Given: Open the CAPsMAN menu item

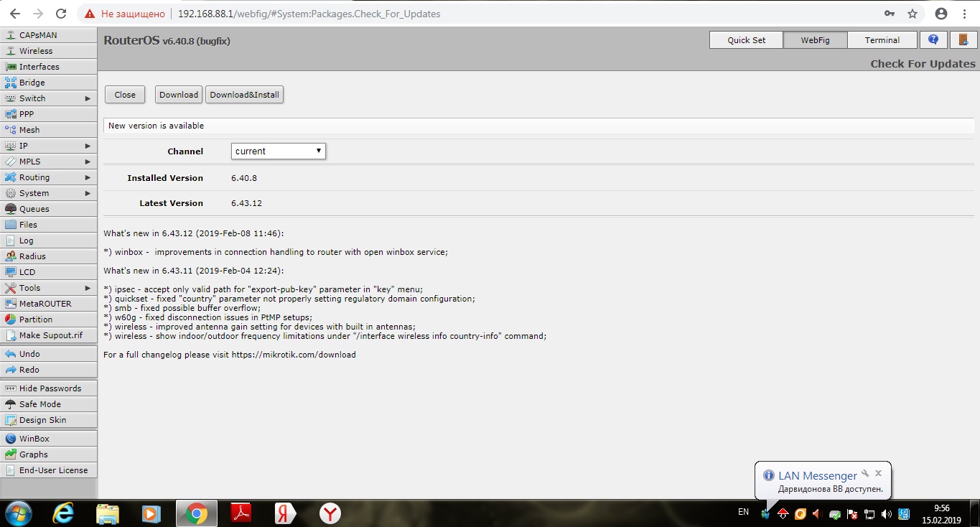Looking at the screenshot, I should tap(49, 35).
